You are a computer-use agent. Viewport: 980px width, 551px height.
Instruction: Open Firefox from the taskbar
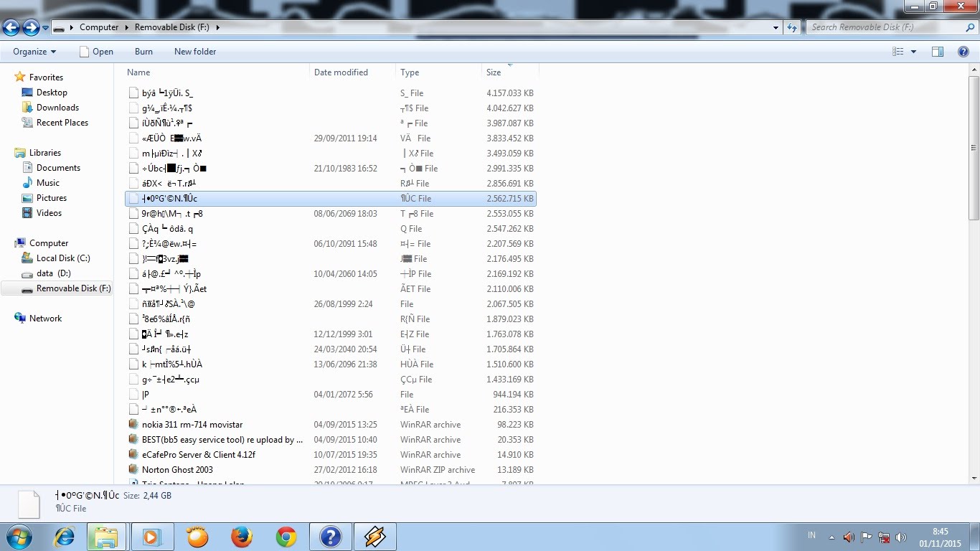coord(242,537)
